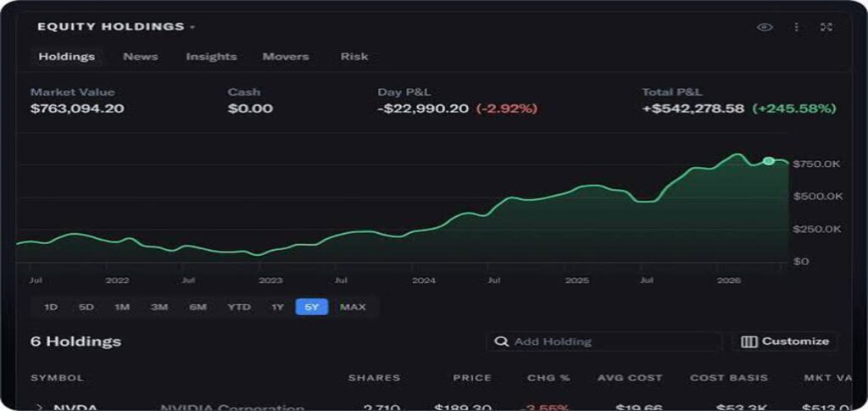
Task: Select the MAX time range
Action: coord(353,307)
